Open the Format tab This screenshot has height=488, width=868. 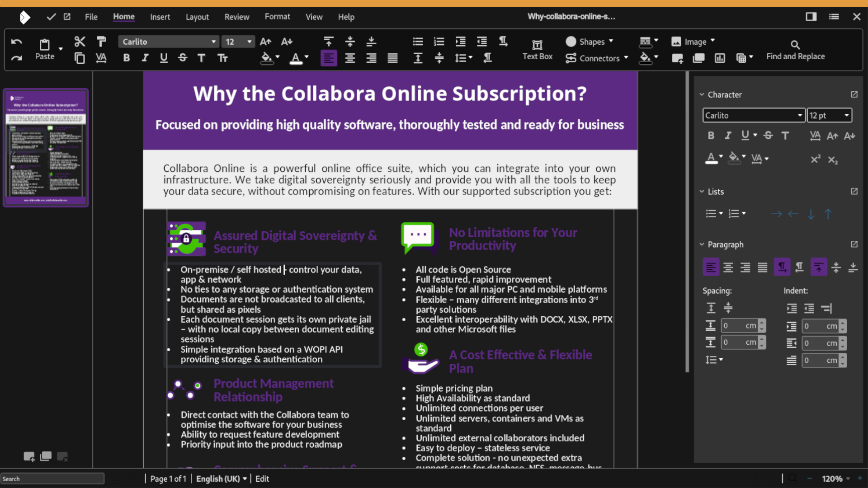[x=277, y=17]
